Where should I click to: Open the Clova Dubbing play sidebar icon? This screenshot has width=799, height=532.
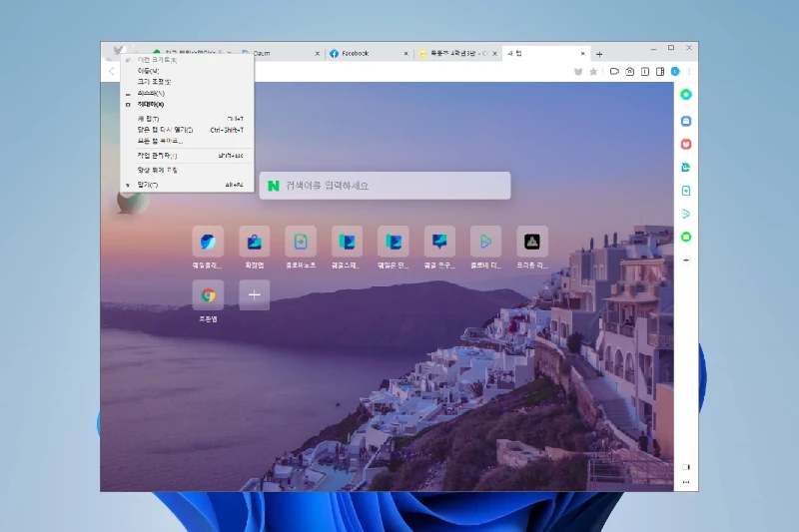686,214
